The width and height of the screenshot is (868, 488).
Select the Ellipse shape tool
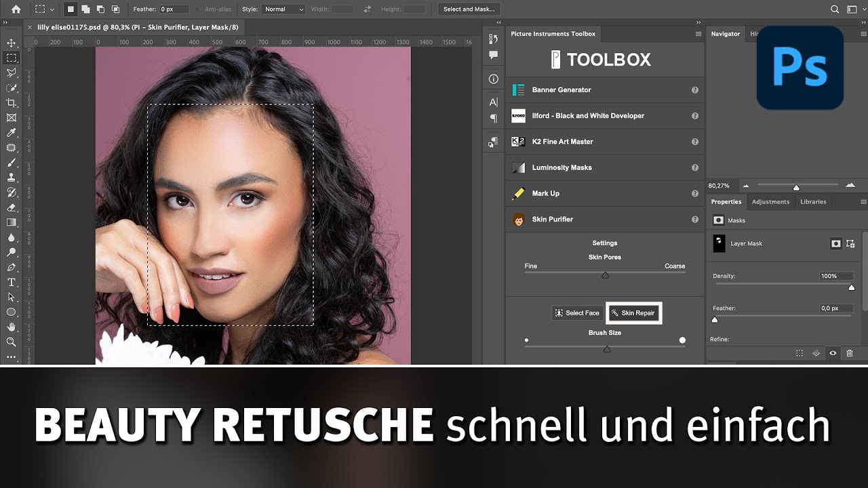coord(11,312)
